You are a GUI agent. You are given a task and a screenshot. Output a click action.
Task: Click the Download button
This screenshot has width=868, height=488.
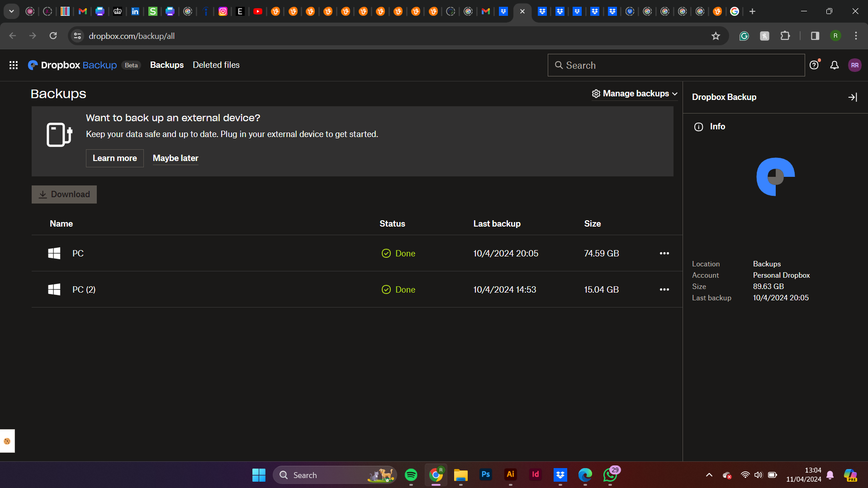point(64,194)
